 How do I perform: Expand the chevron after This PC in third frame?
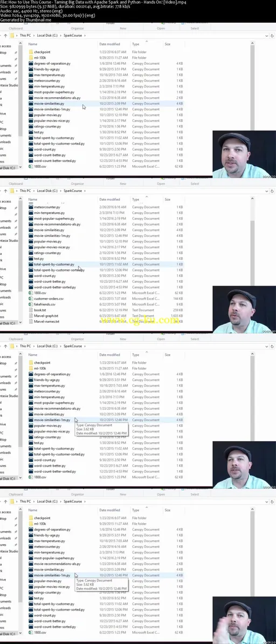[x=33, y=346]
